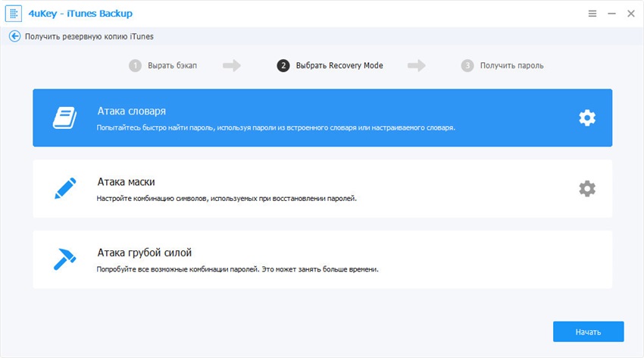
Task: Click the 4uKey app logo icon
Action: pyautogui.click(x=14, y=14)
